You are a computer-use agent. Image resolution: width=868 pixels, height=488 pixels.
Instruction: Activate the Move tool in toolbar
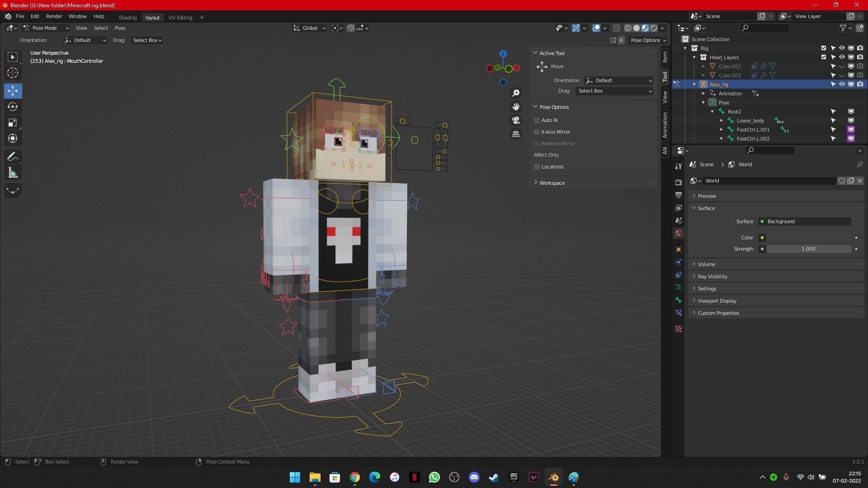13,91
